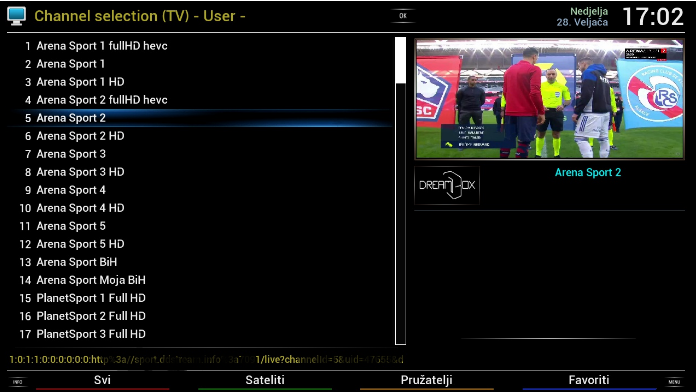Click the Nedjelja 28. Veljača date
Viewport: 700px width, 392px height.
click(x=582, y=17)
